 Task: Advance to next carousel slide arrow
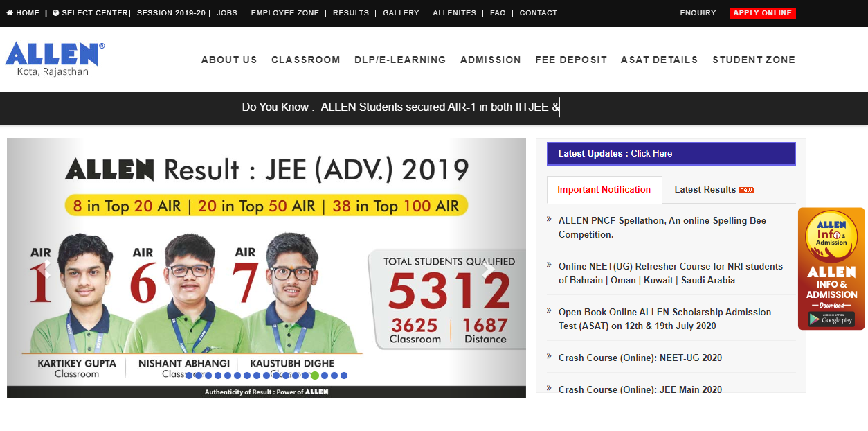click(487, 269)
